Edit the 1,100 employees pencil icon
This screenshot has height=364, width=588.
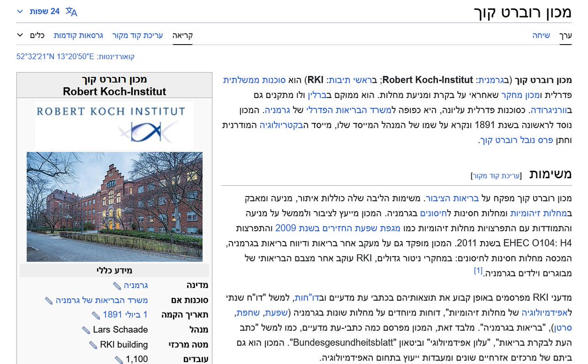click(x=118, y=360)
